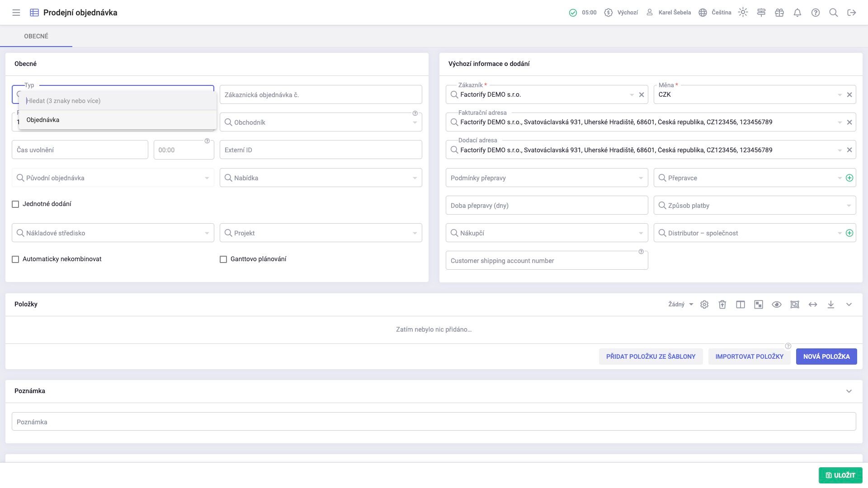The height and width of the screenshot is (488, 868).
Task: Click the green ULOŽIT save button
Action: tap(840, 475)
